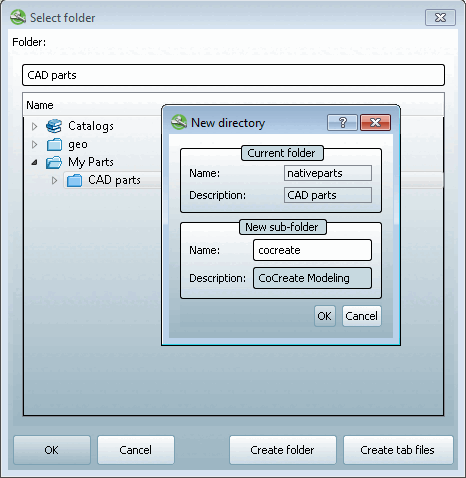Click the sub-folder Description field
Image resolution: width=466 pixels, height=478 pixels.
tap(312, 278)
